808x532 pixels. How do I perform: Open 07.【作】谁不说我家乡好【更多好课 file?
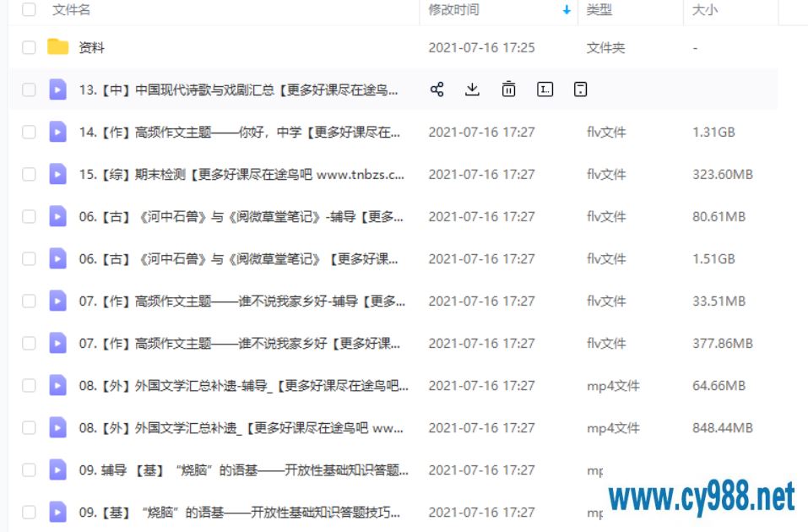pos(239,344)
